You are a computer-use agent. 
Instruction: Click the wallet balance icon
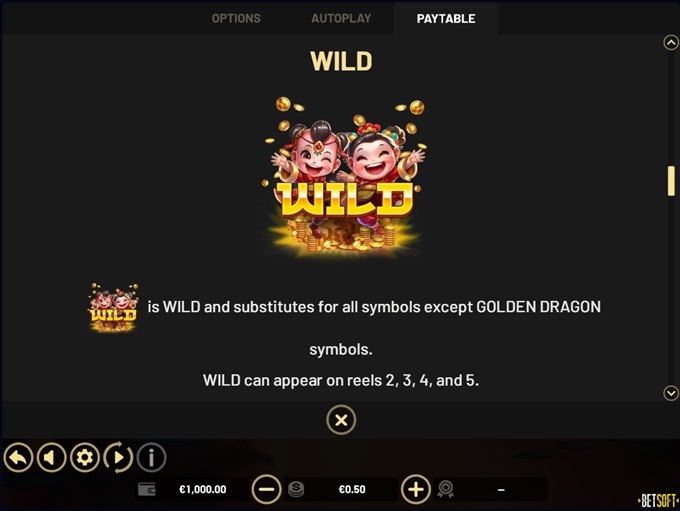(147, 489)
